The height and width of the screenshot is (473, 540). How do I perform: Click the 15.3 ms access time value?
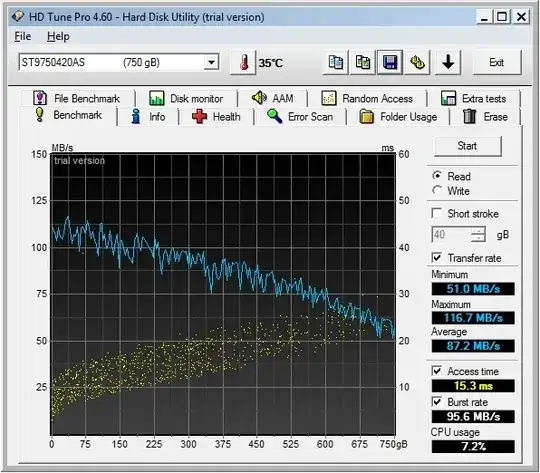[473, 386]
